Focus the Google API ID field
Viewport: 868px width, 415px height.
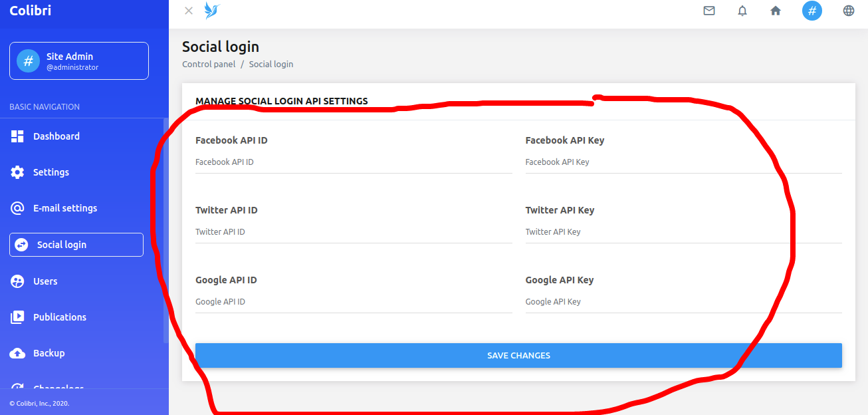[x=354, y=302]
